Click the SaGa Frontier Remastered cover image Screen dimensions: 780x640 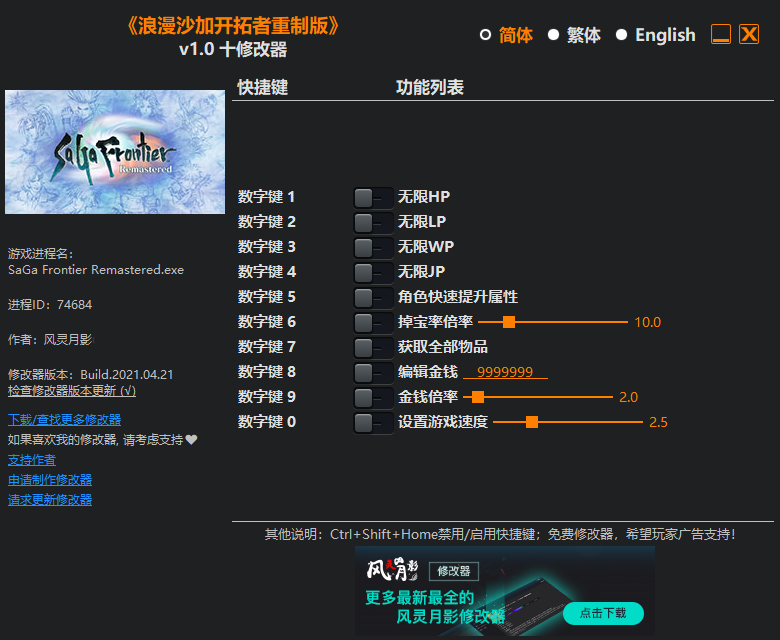pos(115,152)
